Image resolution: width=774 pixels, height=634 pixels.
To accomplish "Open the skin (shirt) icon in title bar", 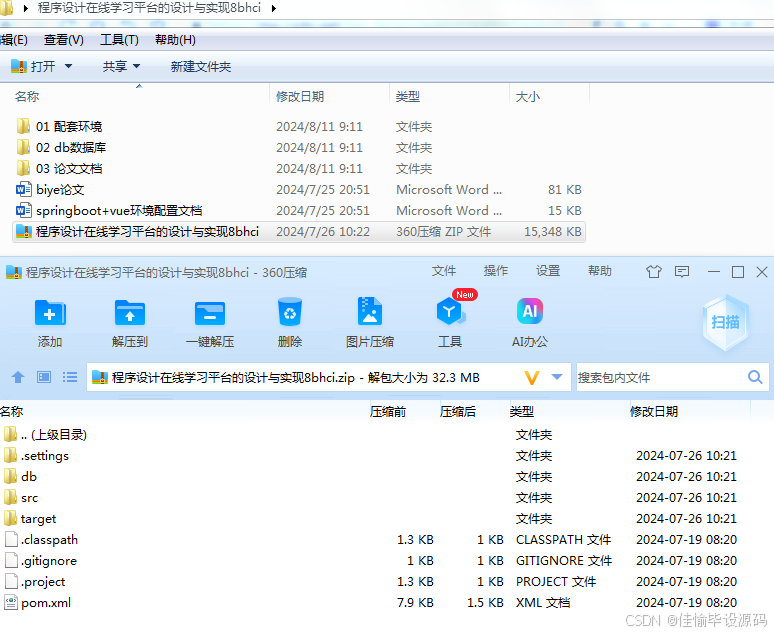I will coord(654,272).
